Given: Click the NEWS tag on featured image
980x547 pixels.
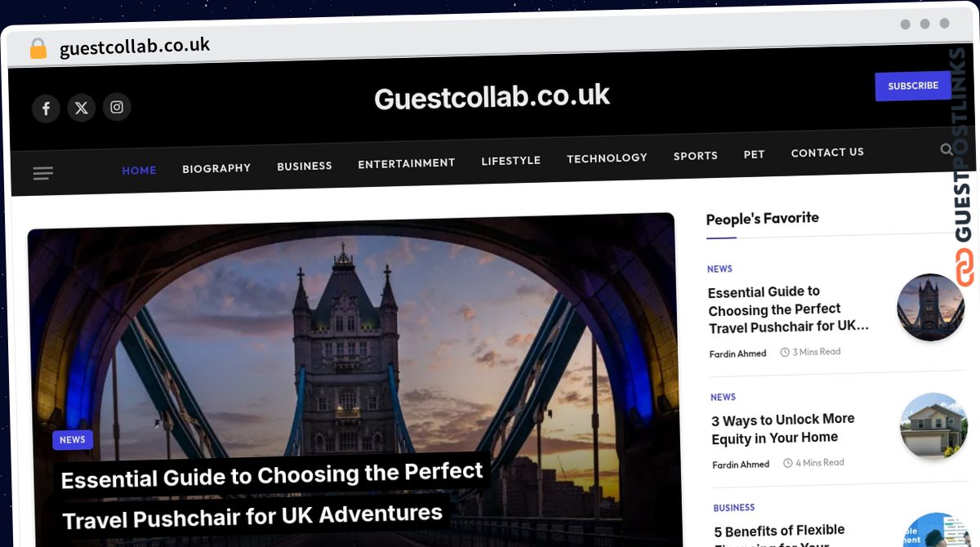Looking at the screenshot, I should (73, 440).
